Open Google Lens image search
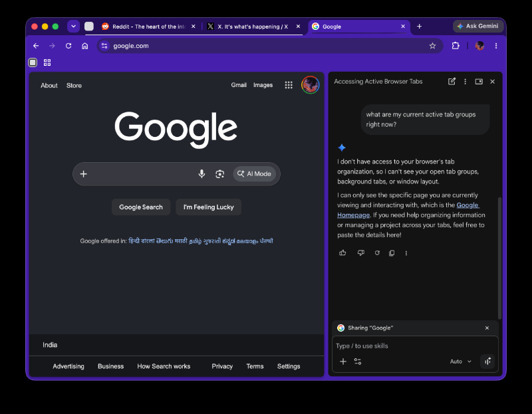 [x=220, y=174]
